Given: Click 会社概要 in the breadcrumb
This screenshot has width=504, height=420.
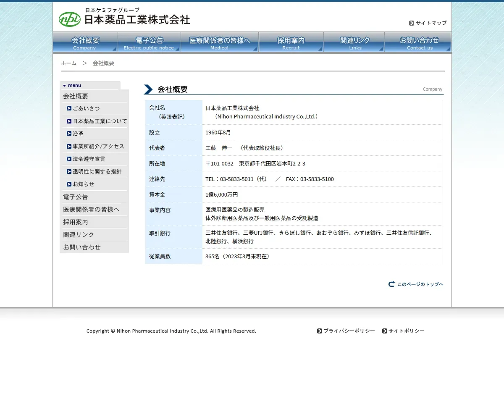Looking at the screenshot, I should pos(103,63).
